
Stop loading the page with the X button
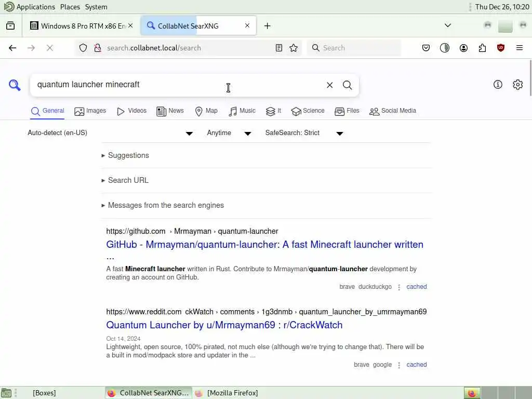click(50, 48)
